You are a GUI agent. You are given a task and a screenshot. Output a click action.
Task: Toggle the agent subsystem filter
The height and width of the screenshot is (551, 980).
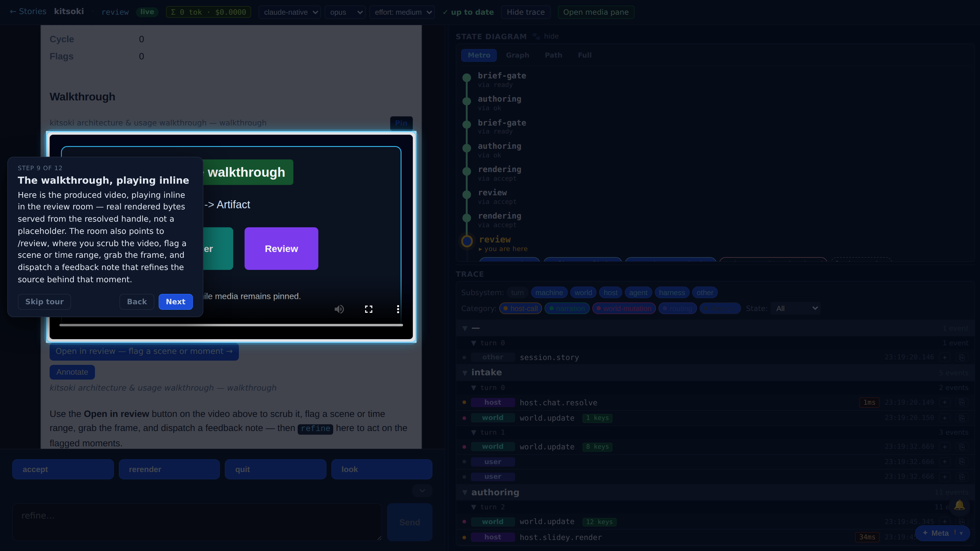[x=638, y=292]
